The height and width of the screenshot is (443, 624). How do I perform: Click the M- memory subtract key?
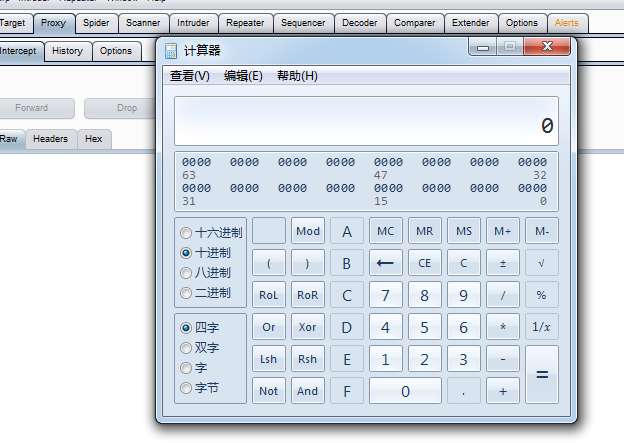(x=542, y=231)
